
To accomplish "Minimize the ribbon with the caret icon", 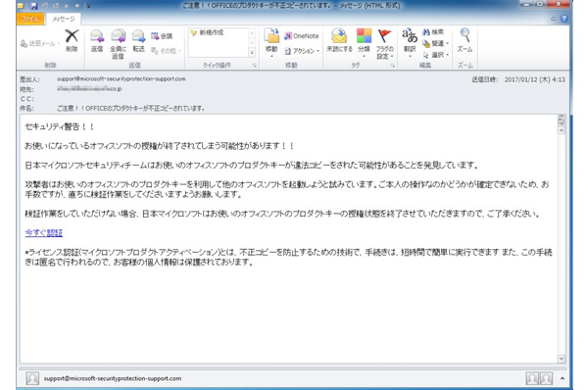I will pyautogui.click(x=553, y=19).
